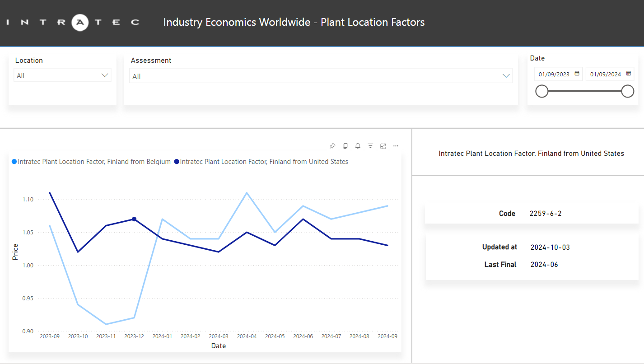The width and height of the screenshot is (644, 364).
Task: Select the highlighted 2023-12 data point
Action: point(134,219)
